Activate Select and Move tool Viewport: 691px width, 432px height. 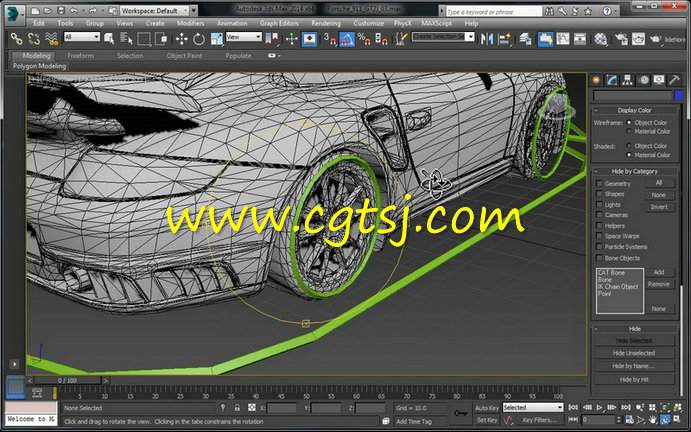181,39
